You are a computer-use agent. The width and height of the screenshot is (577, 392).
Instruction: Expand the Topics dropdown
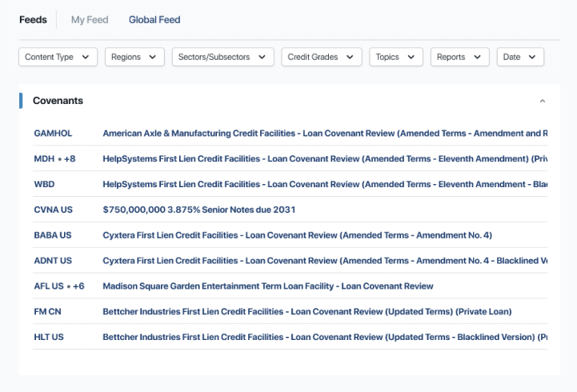(x=396, y=57)
